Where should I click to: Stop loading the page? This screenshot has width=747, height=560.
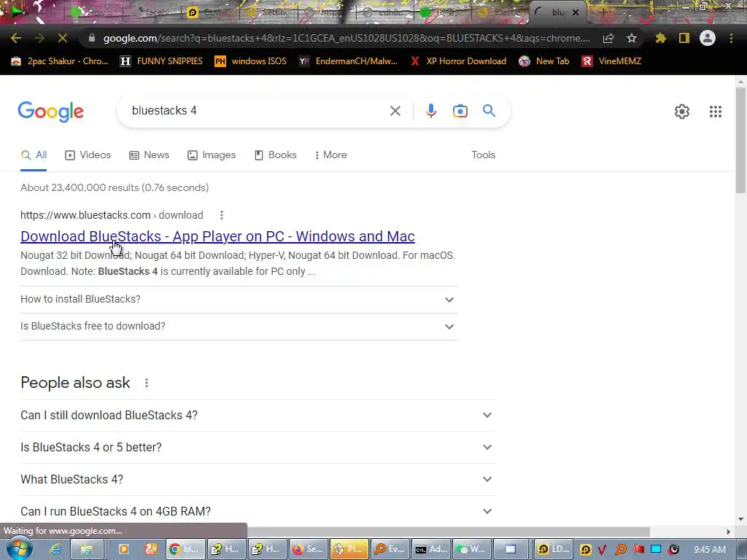coord(63,38)
